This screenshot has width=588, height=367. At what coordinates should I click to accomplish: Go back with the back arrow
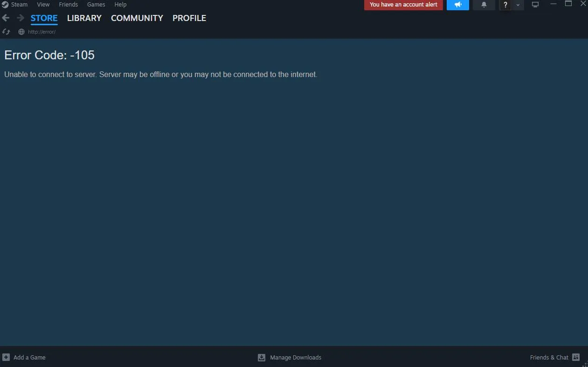click(x=6, y=18)
